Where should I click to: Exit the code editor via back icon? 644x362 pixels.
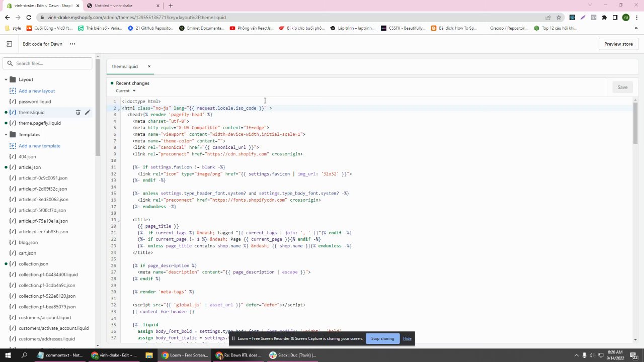click(x=9, y=44)
